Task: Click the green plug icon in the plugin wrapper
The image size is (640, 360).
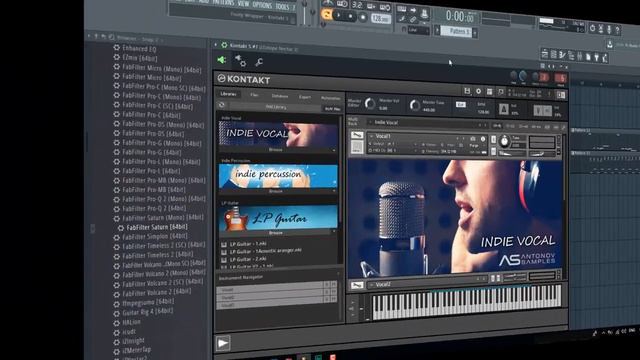Action: coord(222,60)
